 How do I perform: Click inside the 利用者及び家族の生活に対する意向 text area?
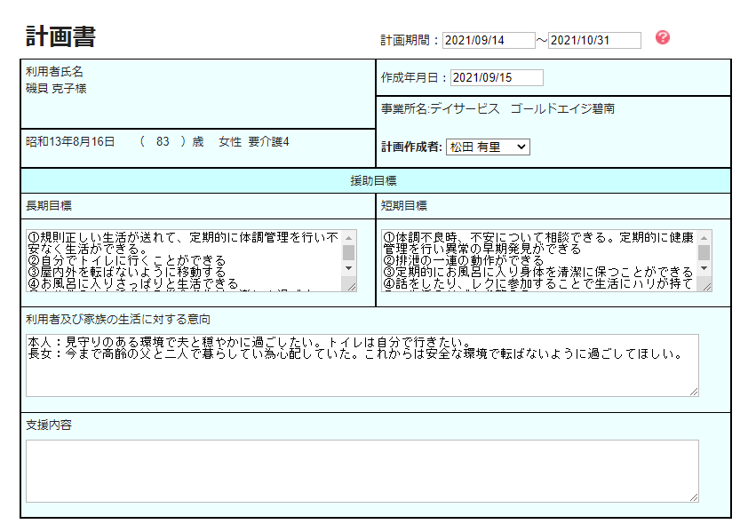(x=362, y=375)
